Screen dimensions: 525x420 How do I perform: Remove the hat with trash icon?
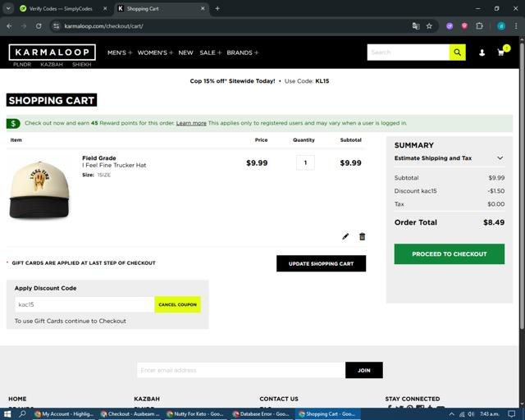362,236
